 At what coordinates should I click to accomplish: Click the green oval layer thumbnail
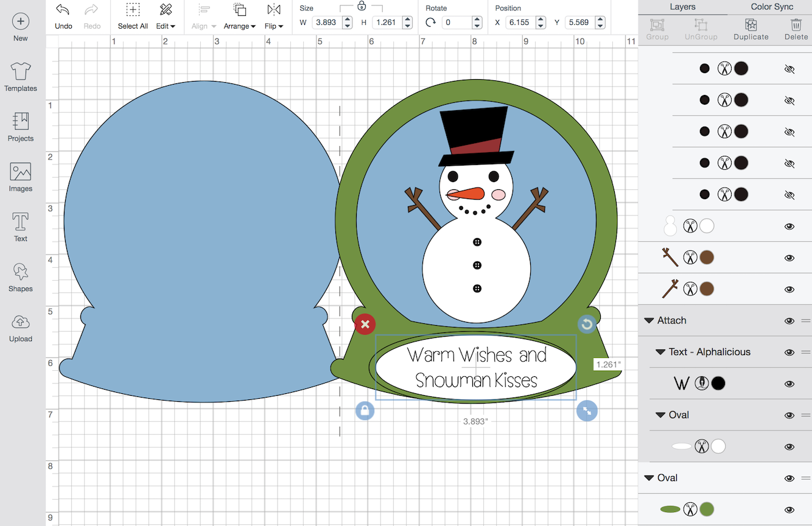pyautogui.click(x=670, y=509)
